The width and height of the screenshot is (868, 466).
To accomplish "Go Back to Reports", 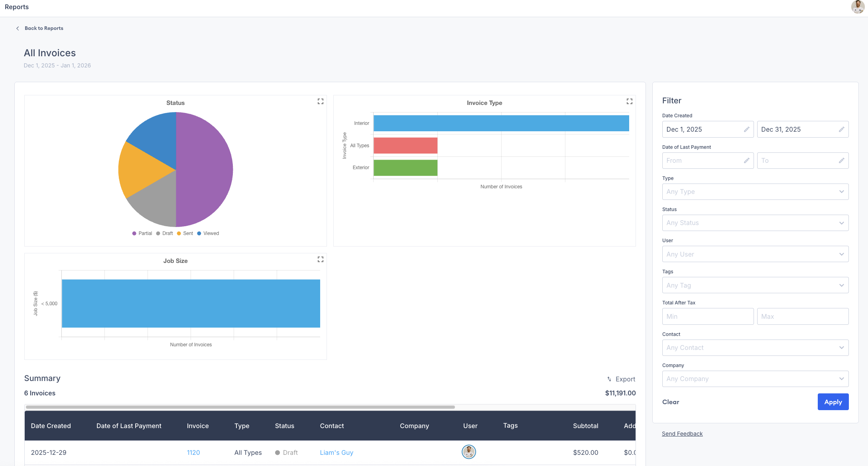I will (44, 28).
